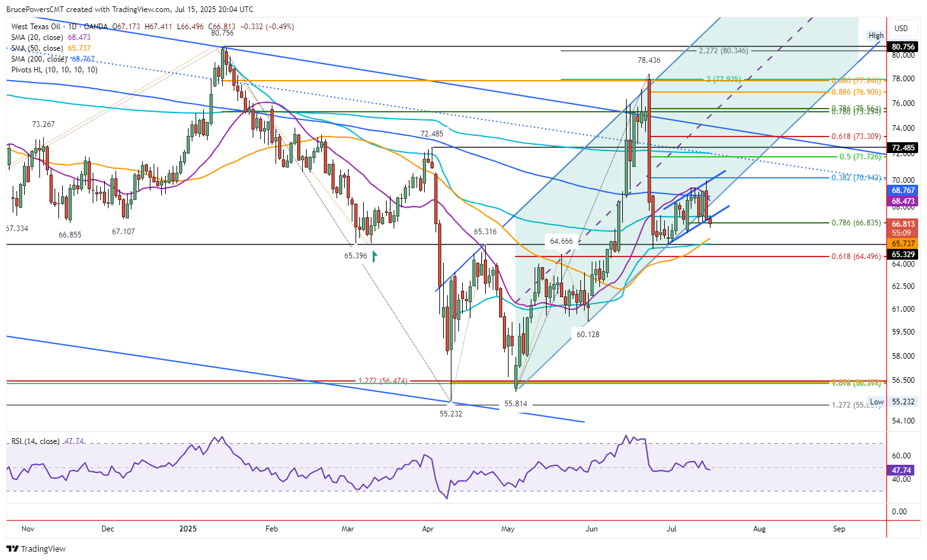Click the 0.5 (71.726) Fibonacci label
927x560 pixels.
click(x=860, y=157)
